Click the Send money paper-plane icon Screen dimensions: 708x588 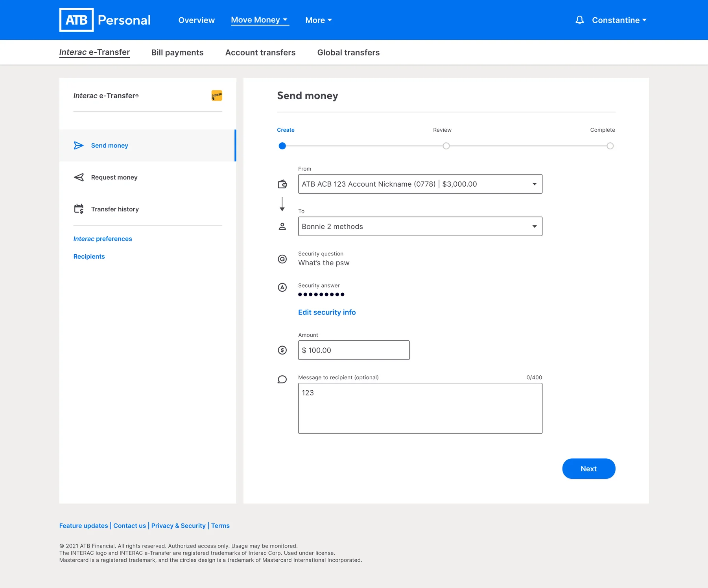point(79,145)
